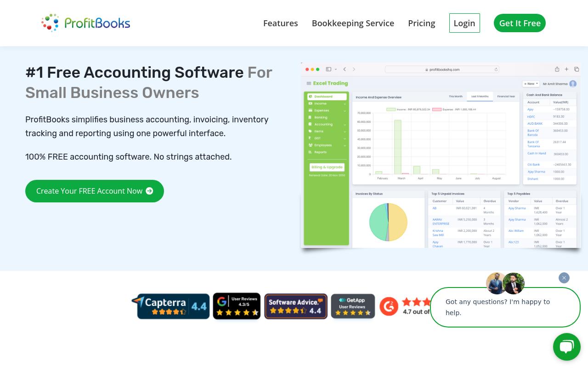The height and width of the screenshot is (368, 588).
Task: Open the GetApp User Reviews badge
Action: 353,306
